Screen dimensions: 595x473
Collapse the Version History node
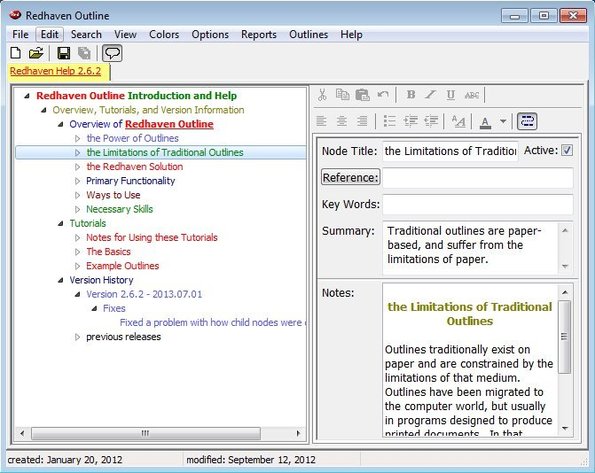[x=60, y=280]
